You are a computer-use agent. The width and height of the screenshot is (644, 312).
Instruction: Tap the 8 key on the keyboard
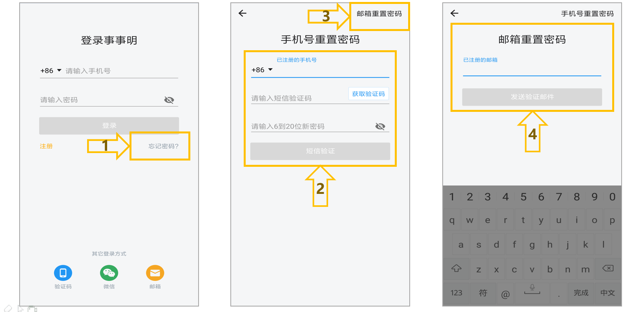pos(576,197)
